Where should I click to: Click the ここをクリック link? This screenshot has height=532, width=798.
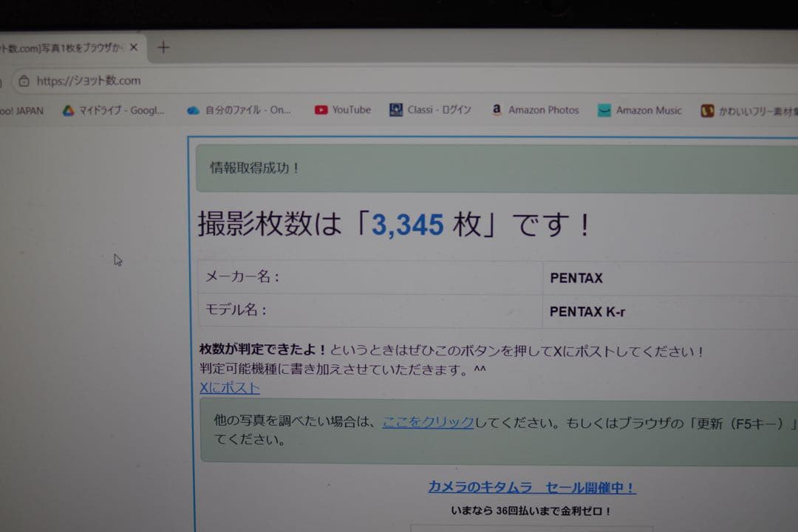coord(428,422)
